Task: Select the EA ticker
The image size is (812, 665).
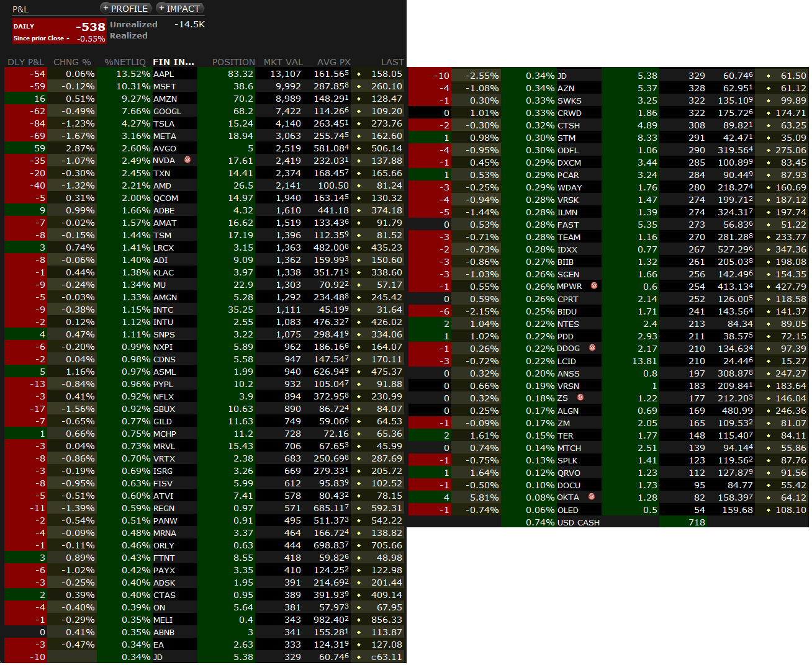Action: [158, 645]
